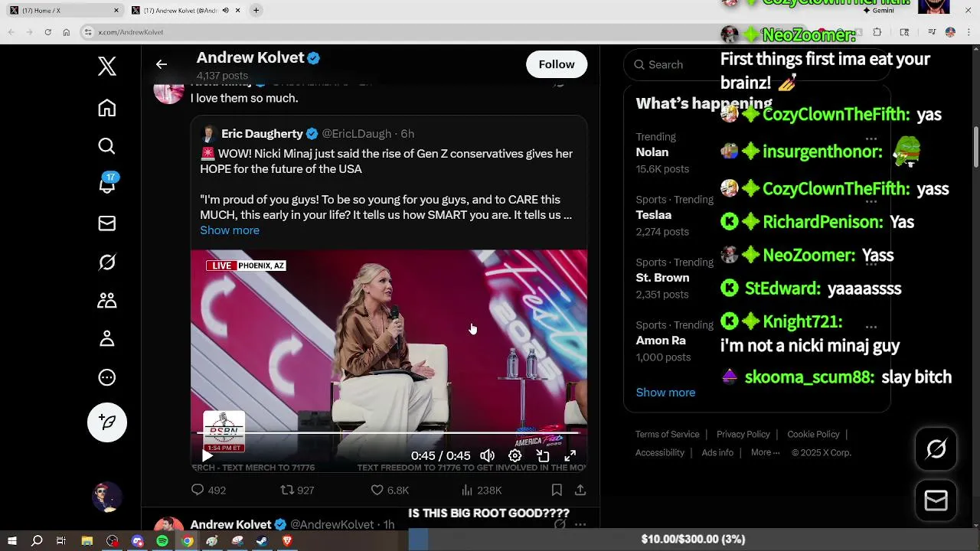
Task: Click the address bar URL x.com/AndrewKolvet
Action: [x=131, y=32]
